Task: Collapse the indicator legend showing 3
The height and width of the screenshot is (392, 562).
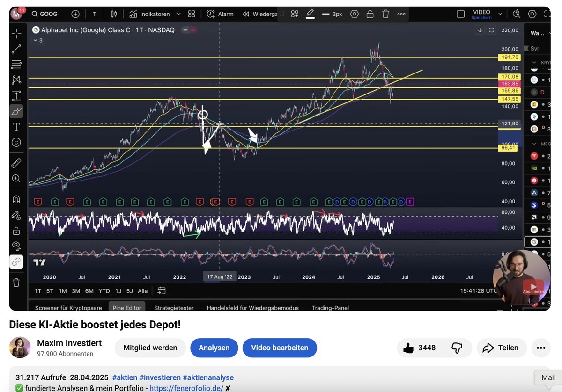Action: pos(37,40)
